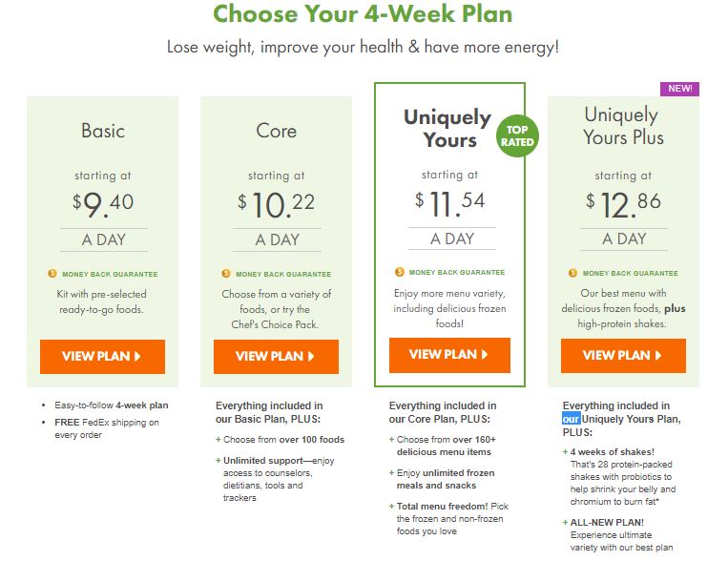Click the Basic plan's View Plan button
The width and height of the screenshot is (728, 561).
point(102,356)
